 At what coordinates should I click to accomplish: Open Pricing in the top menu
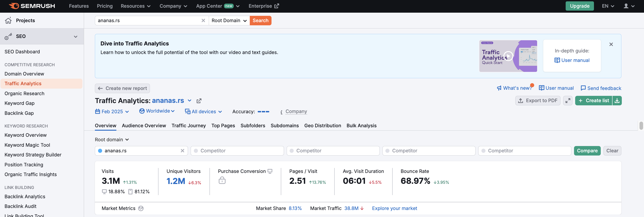click(x=105, y=6)
